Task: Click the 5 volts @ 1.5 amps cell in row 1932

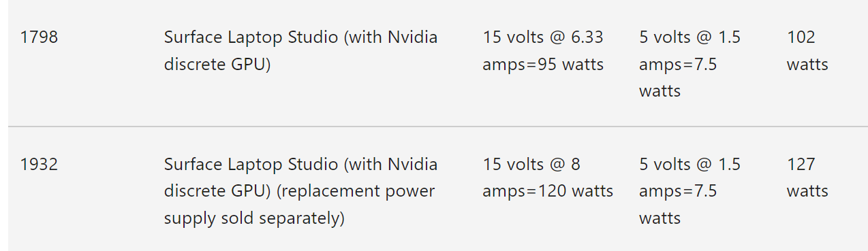Action: pyautogui.click(x=689, y=191)
